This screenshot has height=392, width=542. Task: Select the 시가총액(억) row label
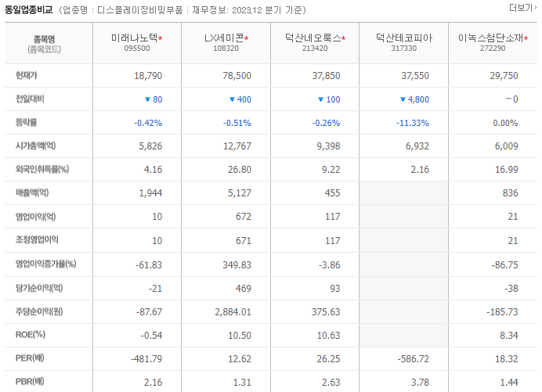35,146
